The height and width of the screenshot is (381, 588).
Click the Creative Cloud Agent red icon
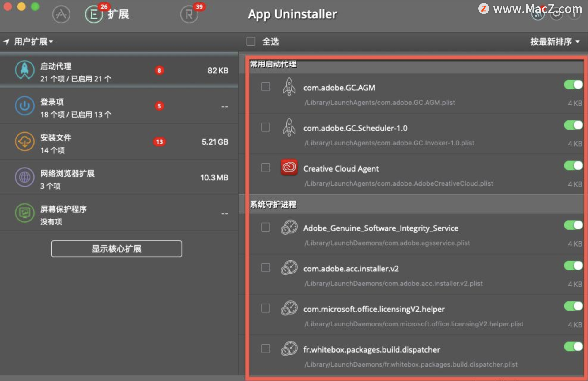[289, 167]
